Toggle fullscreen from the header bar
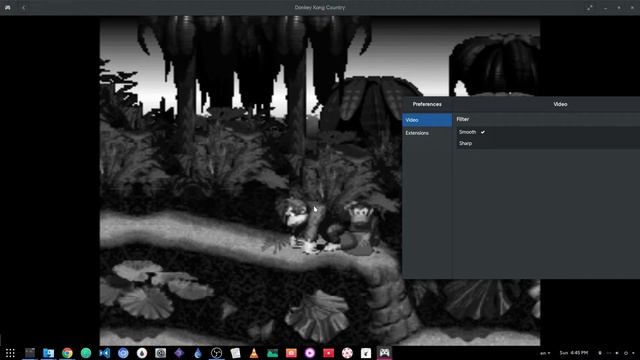 [590, 7]
